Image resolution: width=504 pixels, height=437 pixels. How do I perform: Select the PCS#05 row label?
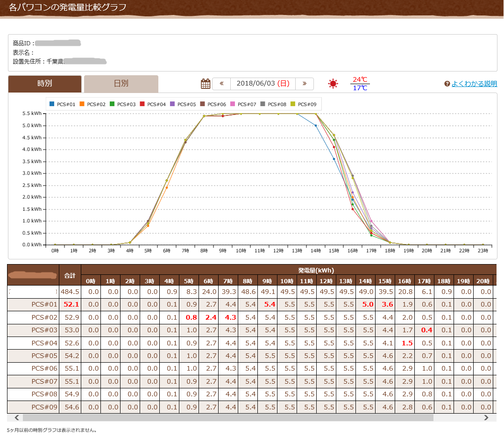(44, 356)
